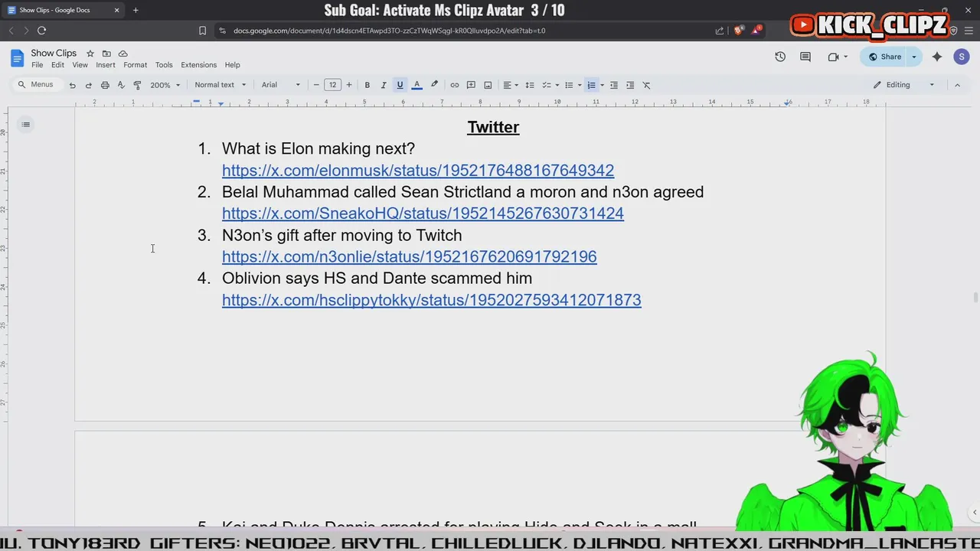The height and width of the screenshot is (551, 980).
Task: Open the Edit menu
Action: pyautogui.click(x=57, y=65)
